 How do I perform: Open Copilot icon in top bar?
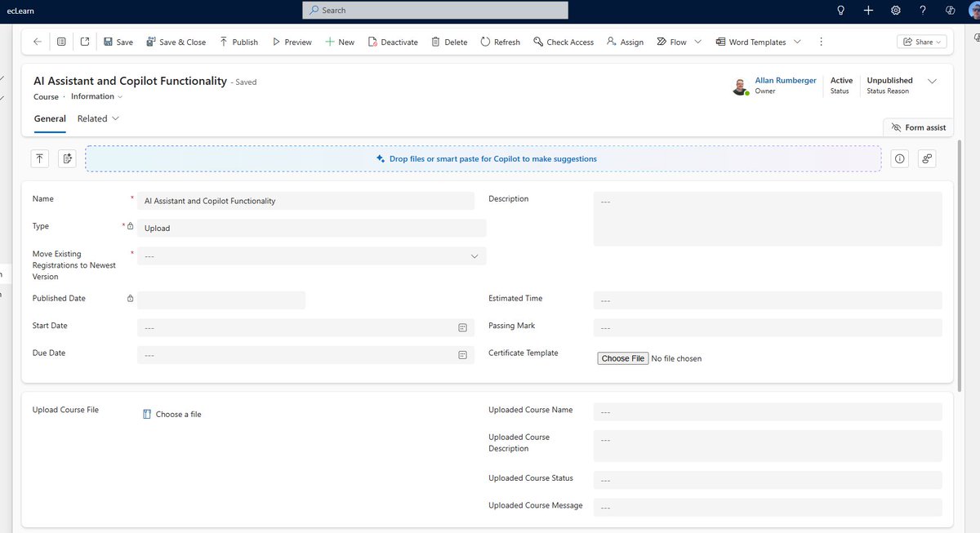(951, 10)
